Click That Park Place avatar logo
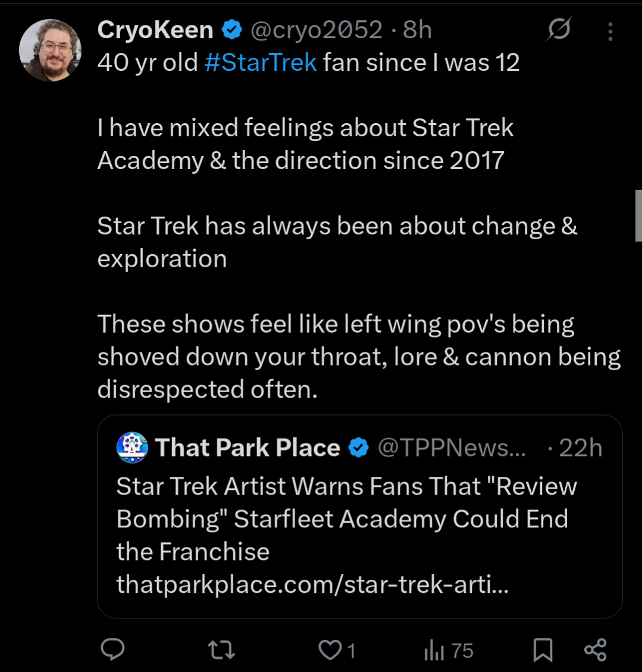Viewport: 642px width, 672px height. tap(132, 448)
